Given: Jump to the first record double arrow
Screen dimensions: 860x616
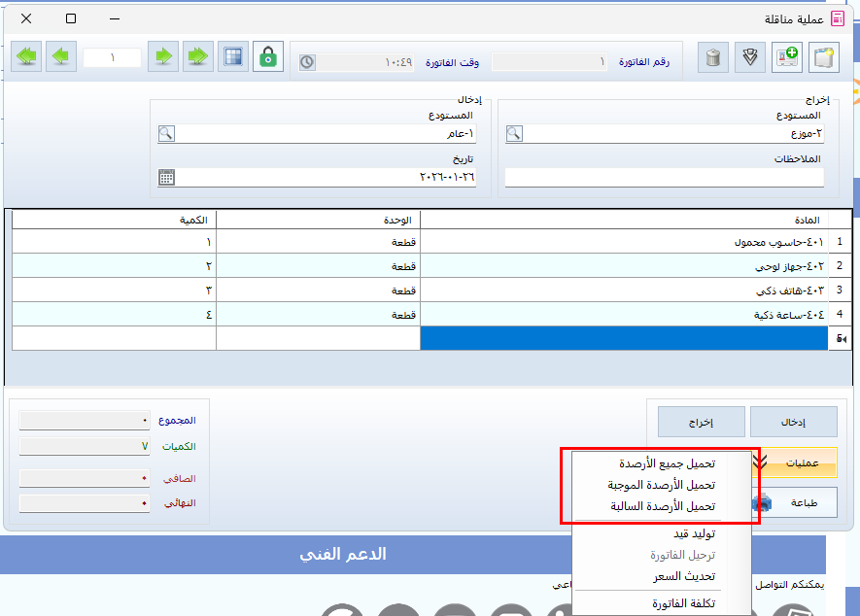Looking at the screenshot, I should [199, 57].
